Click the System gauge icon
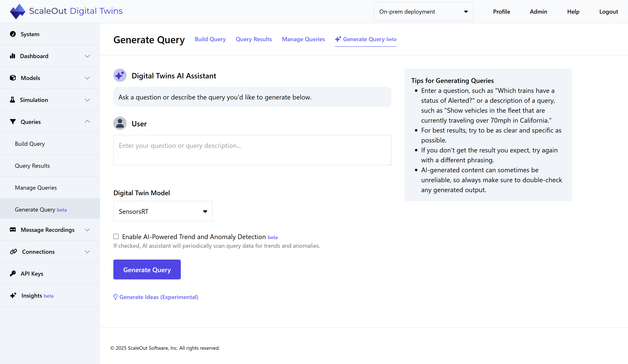This screenshot has width=628, height=364. click(13, 34)
